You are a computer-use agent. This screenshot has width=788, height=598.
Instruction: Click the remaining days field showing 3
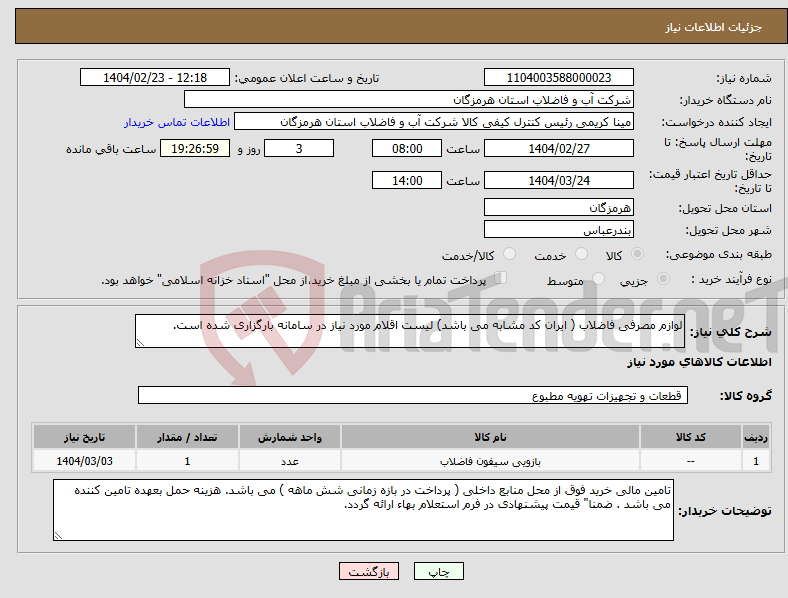(x=299, y=148)
